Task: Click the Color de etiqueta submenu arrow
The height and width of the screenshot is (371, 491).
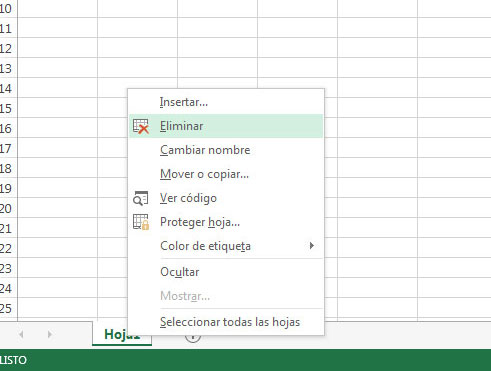Action: [x=312, y=246]
